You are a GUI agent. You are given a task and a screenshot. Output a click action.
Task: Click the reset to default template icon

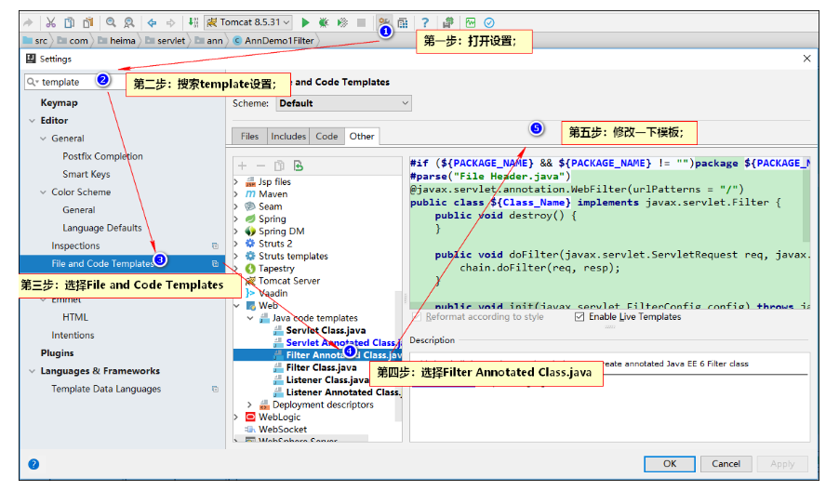(x=298, y=166)
